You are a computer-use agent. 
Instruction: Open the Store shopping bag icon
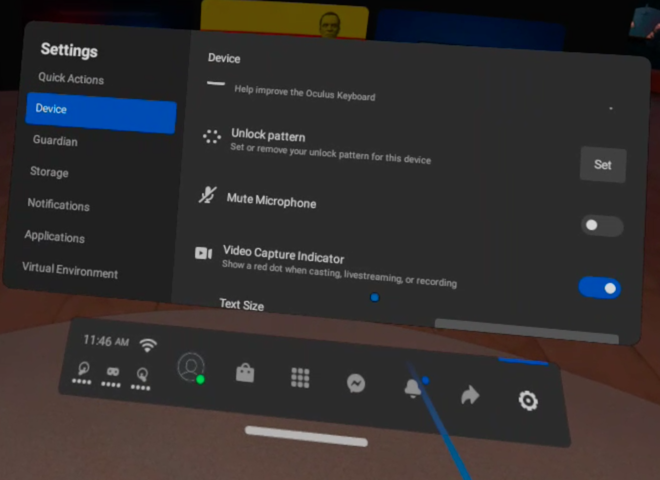point(245,373)
